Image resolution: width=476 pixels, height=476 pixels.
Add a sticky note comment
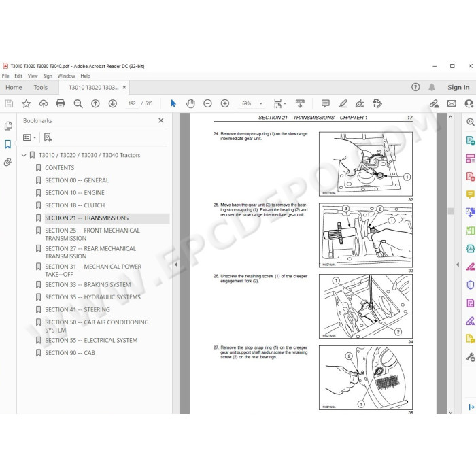pyautogui.click(x=326, y=103)
